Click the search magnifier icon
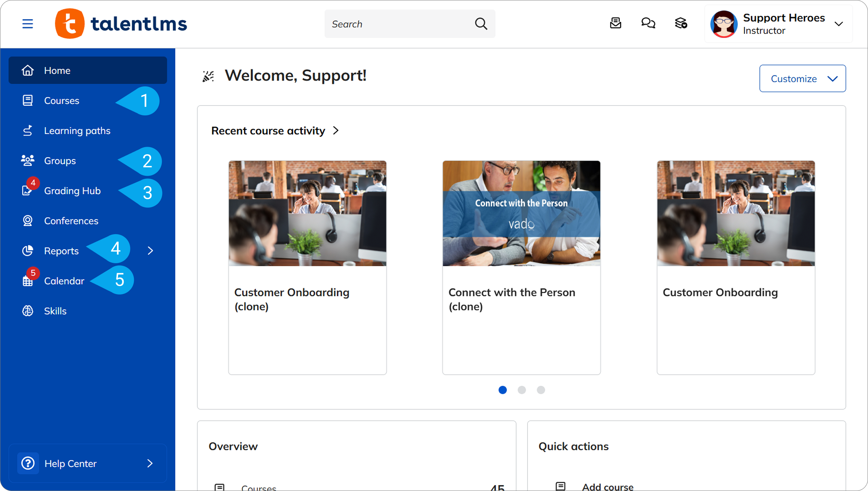The height and width of the screenshot is (491, 868). pos(481,24)
